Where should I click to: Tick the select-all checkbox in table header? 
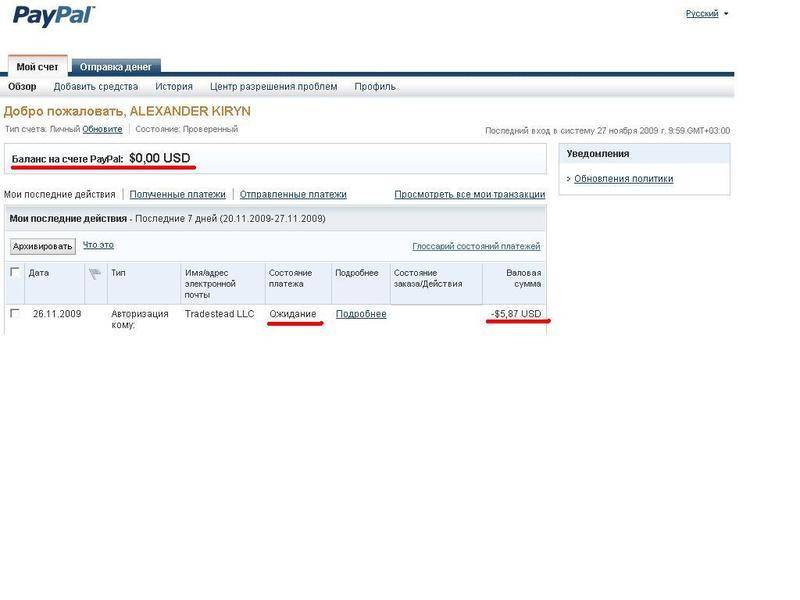14,272
